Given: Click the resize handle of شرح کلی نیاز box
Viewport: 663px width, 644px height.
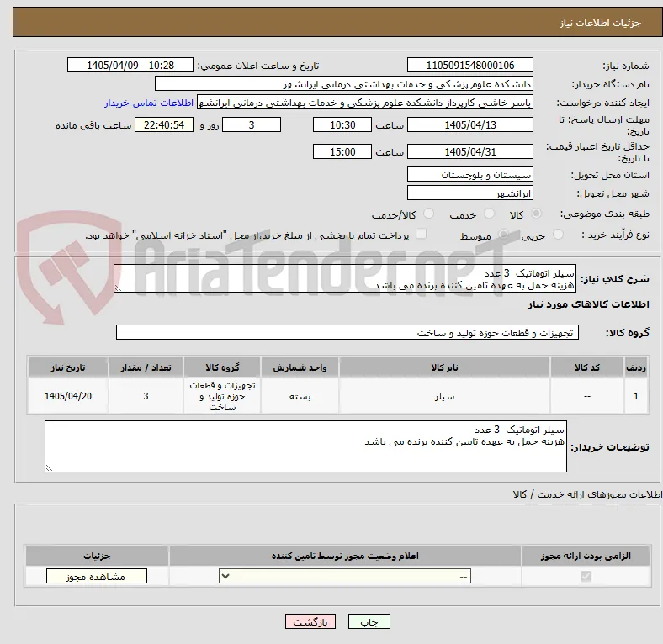Looking at the screenshot, I should pyautogui.click(x=118, y=288).
